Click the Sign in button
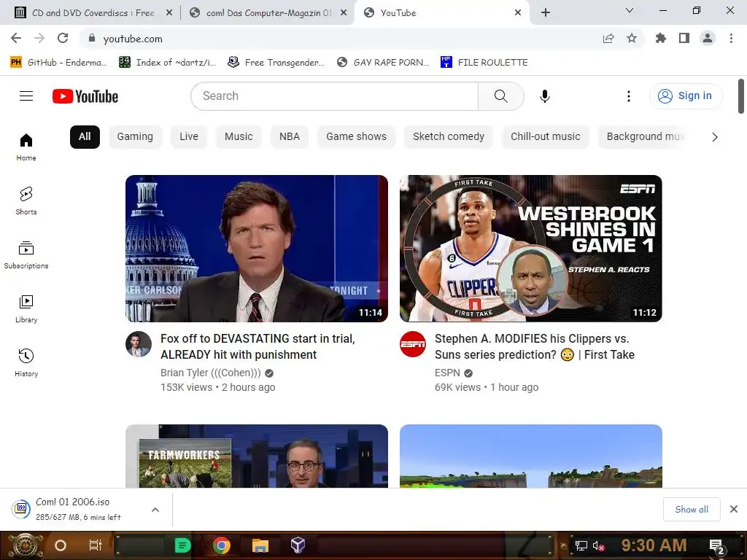Viewport: 747px width, 560px height. click(x=686, y=96)
